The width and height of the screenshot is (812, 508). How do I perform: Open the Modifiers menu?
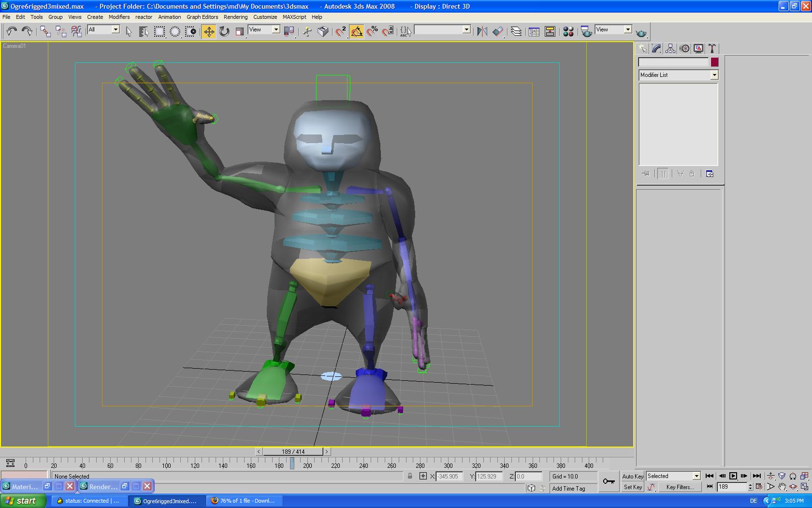[119, 17]
